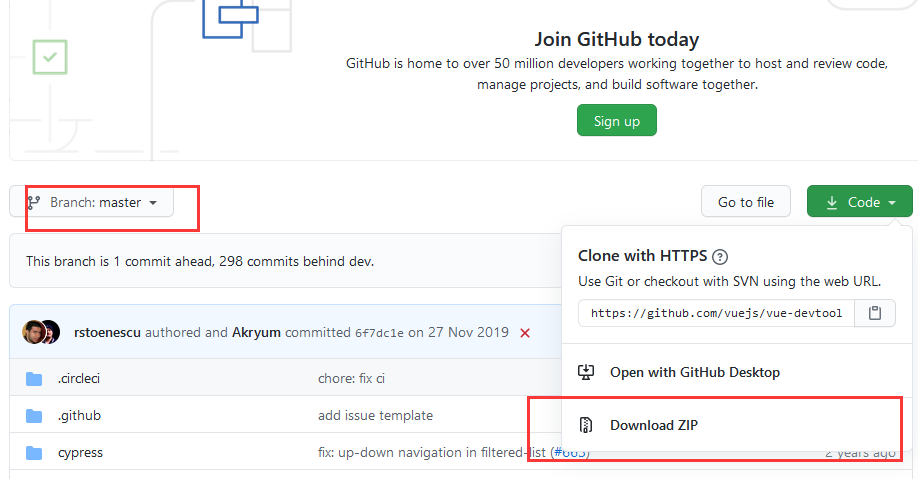Open the 'add issue template' commit message
The image size is (918, 479).
pos(375,415)
